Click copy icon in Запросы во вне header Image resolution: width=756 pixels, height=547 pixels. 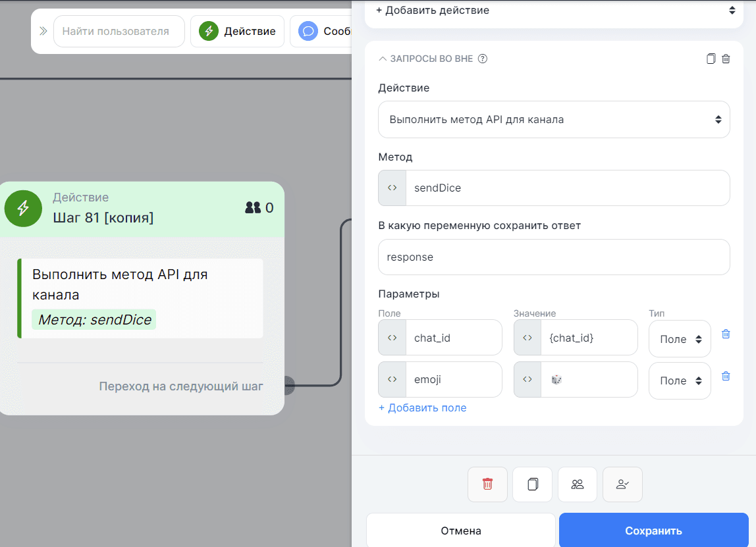711,59
